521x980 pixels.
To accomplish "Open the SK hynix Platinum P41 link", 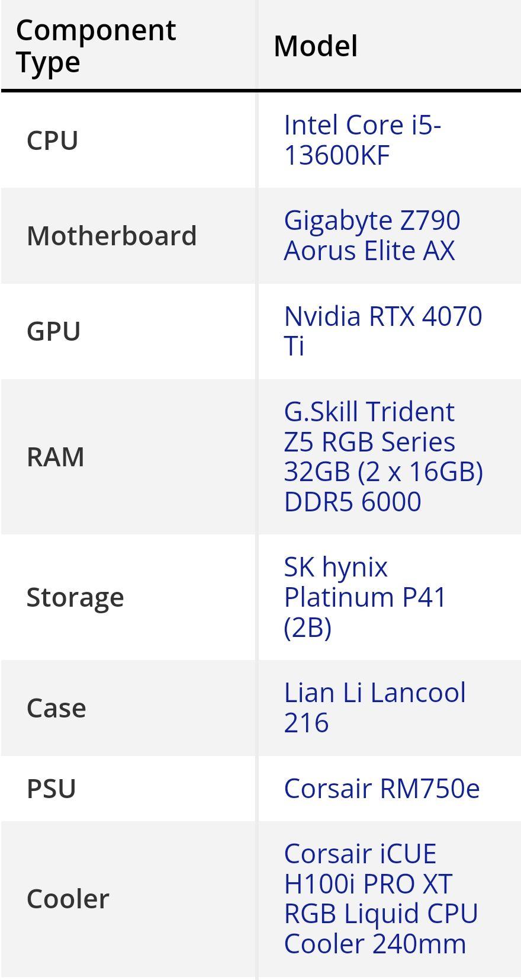I will coord(365,597).
